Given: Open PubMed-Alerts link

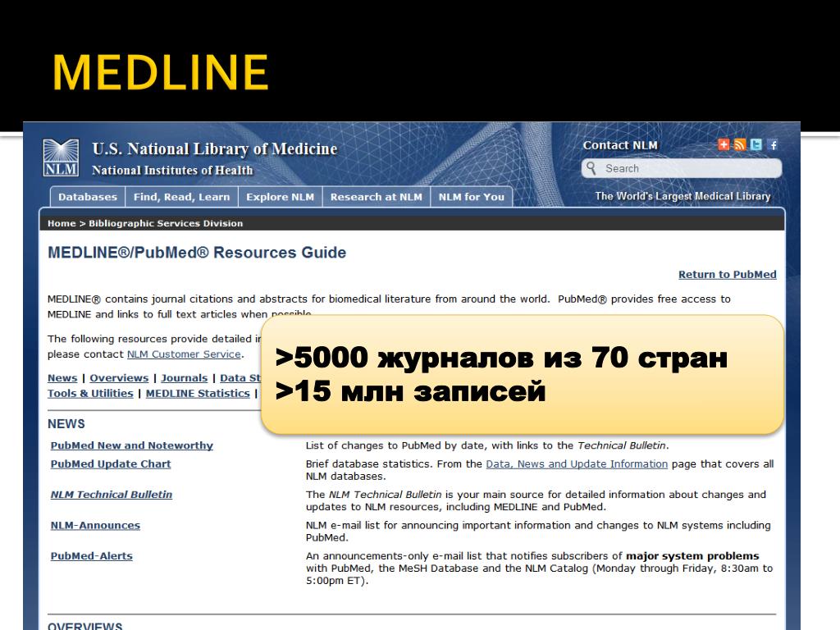Looking at the screenshot, I should pyautogui.click(x=92, y=556).
